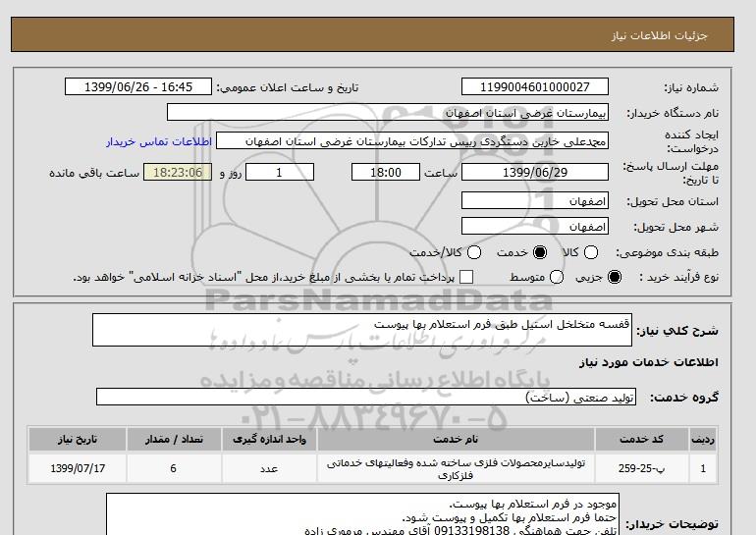756x535 pixels.
Task: Click the واحد اندازه گیری column header
Action: coord(269,439)
